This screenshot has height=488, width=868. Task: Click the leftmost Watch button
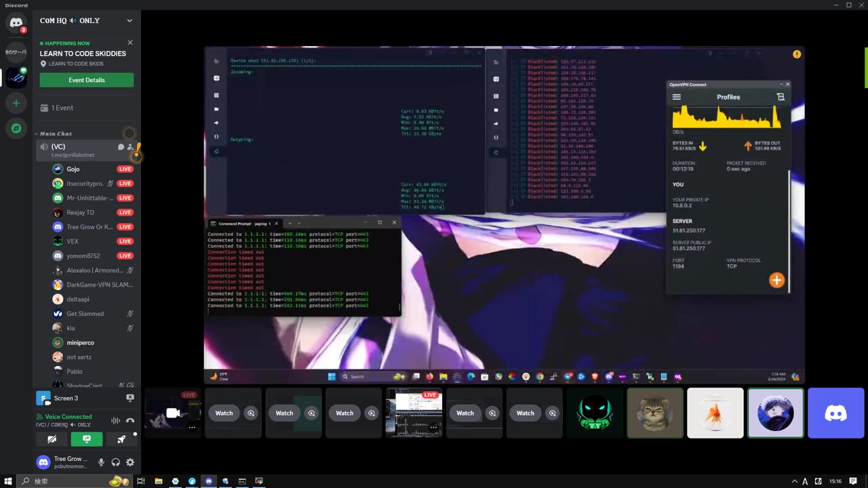(224, 413)
